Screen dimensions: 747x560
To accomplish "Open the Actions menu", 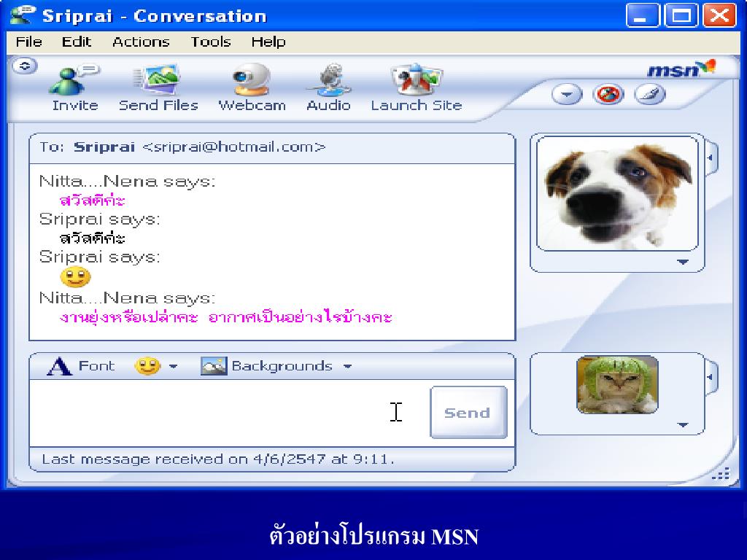I will pyautogui.click(x=141, y=42).
